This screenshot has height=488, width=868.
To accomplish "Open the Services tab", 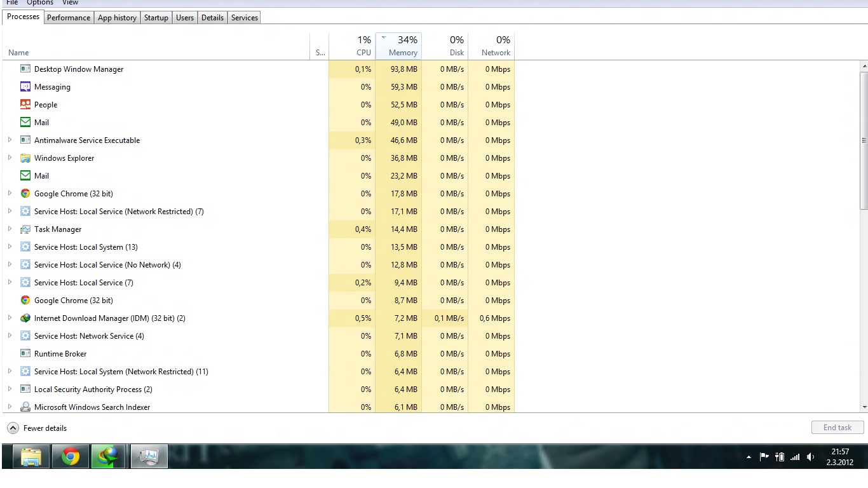I will coord(245,18).
